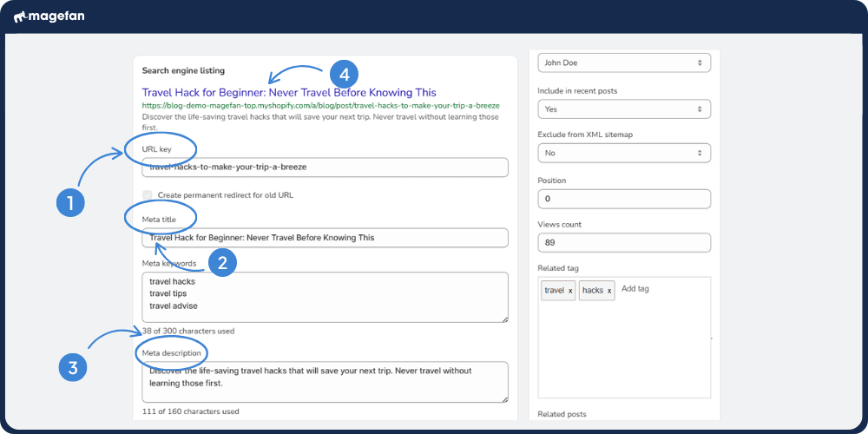Focus the URL key input field
Image resolution: width=868 pixels, height=434 pixels.
click(325, 167)
